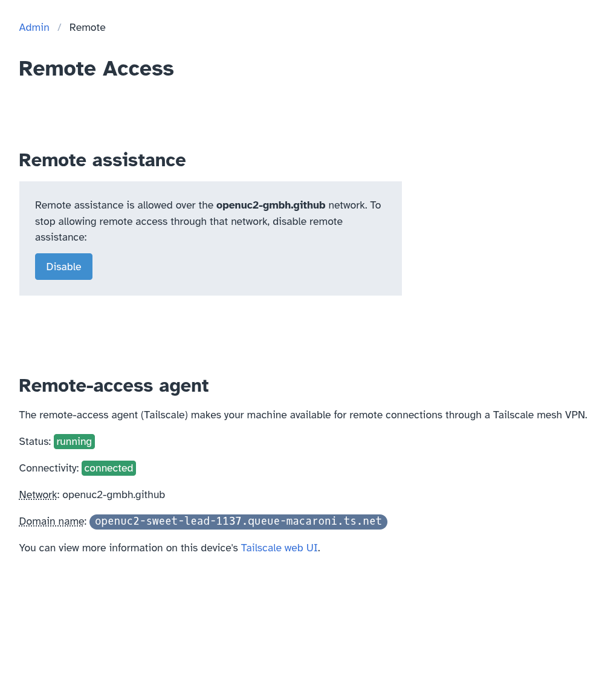Click the remote assistance notice panel
This screenshot has height=700, width=605.
[210, 238]
